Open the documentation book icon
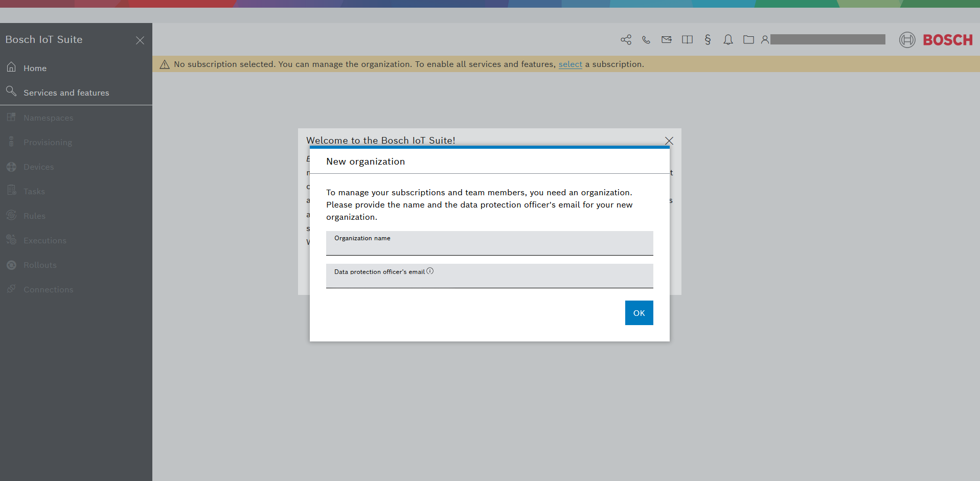Screen dimensions: 980x481 pyautogui.click(x=687, y=39)
